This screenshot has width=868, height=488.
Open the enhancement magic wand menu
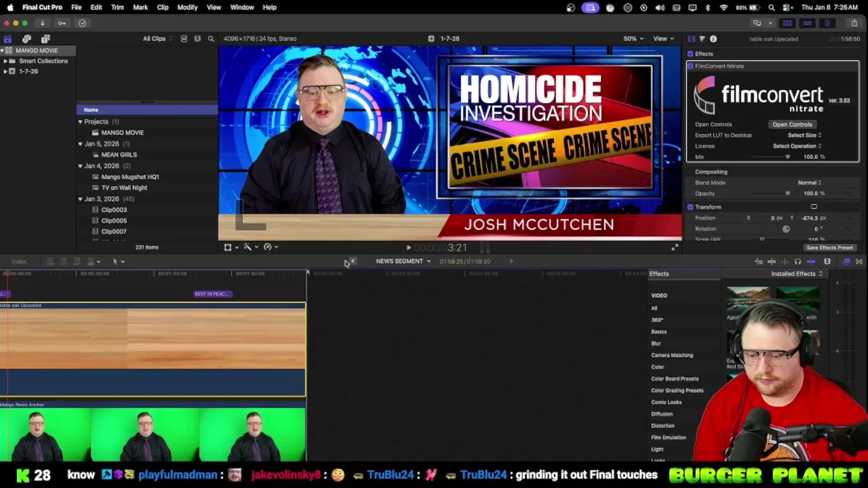coord(250,247)
